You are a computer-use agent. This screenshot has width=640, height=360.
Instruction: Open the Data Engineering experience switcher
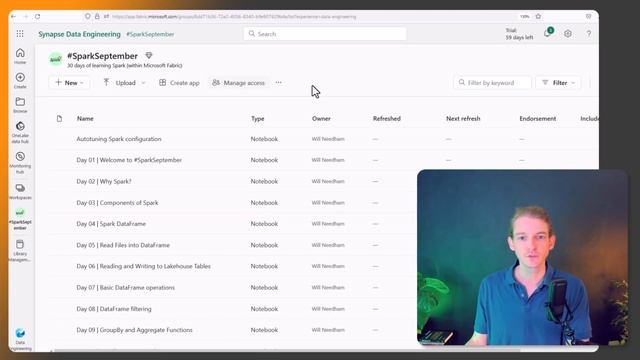[x=20, y=339]
